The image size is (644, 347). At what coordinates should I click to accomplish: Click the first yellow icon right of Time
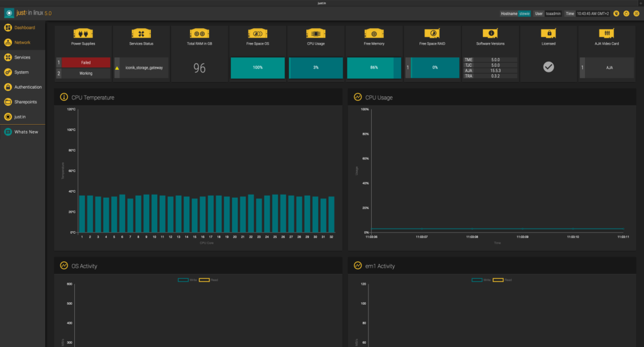pyautogui.click(x=616, y=14)
